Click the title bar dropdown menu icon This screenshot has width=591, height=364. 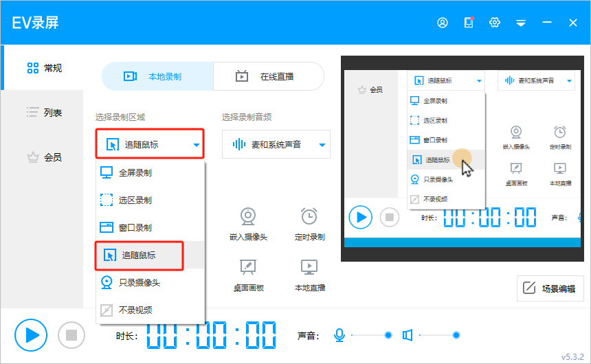point(521,23)
